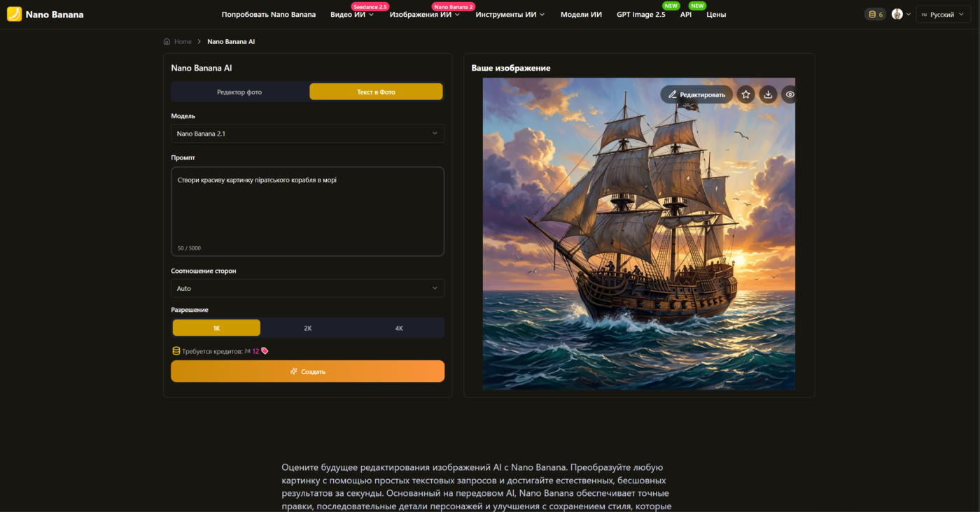This screenshot has height=512, width=980.
Task: Download the generated pirate ship image
Action: tap(768, 94)
